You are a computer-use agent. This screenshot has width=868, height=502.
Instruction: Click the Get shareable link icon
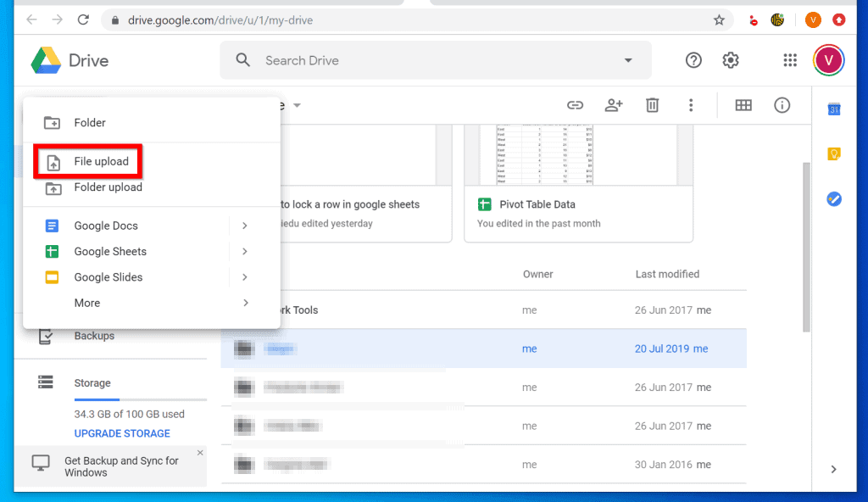pos(575,105)
